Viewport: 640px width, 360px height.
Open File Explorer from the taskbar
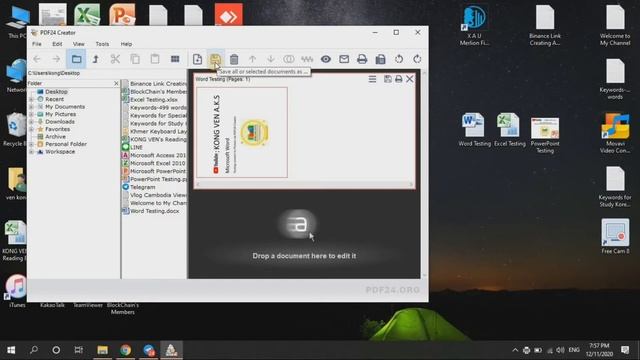[102, 350]
